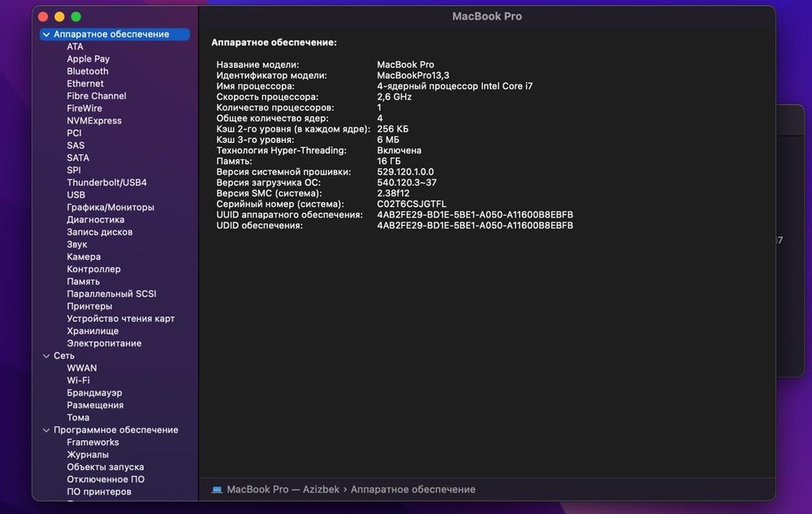This screenshot has height=514, width=812.
Task: Select Fibre Channel in the hardware list
Action: (x=97, y=97)
